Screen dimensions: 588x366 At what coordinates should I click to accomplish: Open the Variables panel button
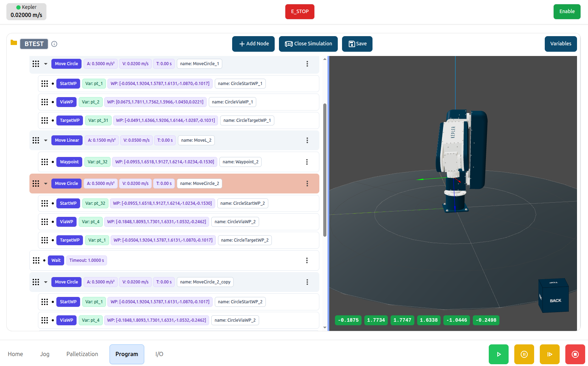(561, 44)
